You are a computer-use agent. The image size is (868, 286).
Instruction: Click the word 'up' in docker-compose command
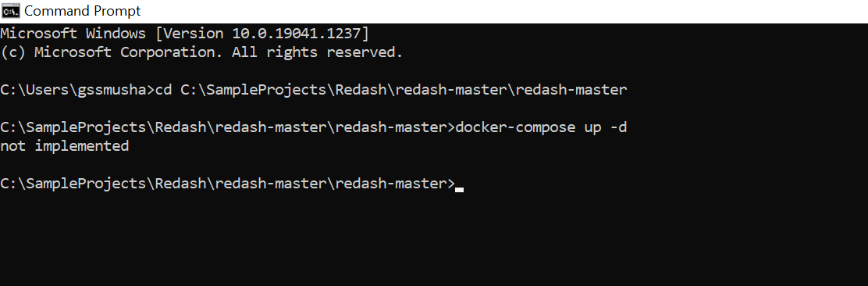pyautogui.click(x=592, y=128)
